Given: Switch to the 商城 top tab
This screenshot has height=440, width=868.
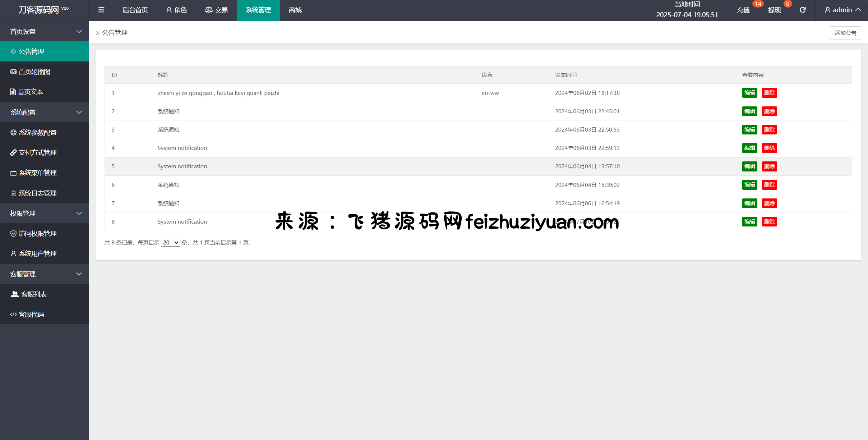Looking at the screenshot, I should pyautogui.click(x=295, y=10).
